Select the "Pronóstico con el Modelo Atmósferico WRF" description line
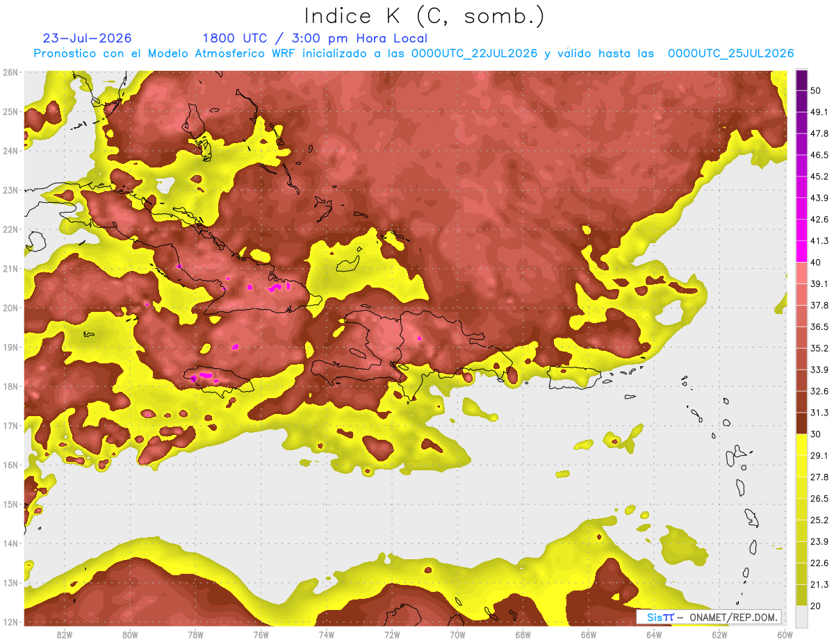Viewport: 834px width, 644px height. click(x=414, y=53)
